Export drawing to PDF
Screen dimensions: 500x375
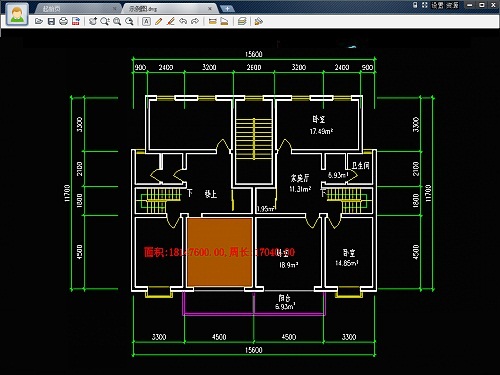pyautogui.click(x=76, y=22)
